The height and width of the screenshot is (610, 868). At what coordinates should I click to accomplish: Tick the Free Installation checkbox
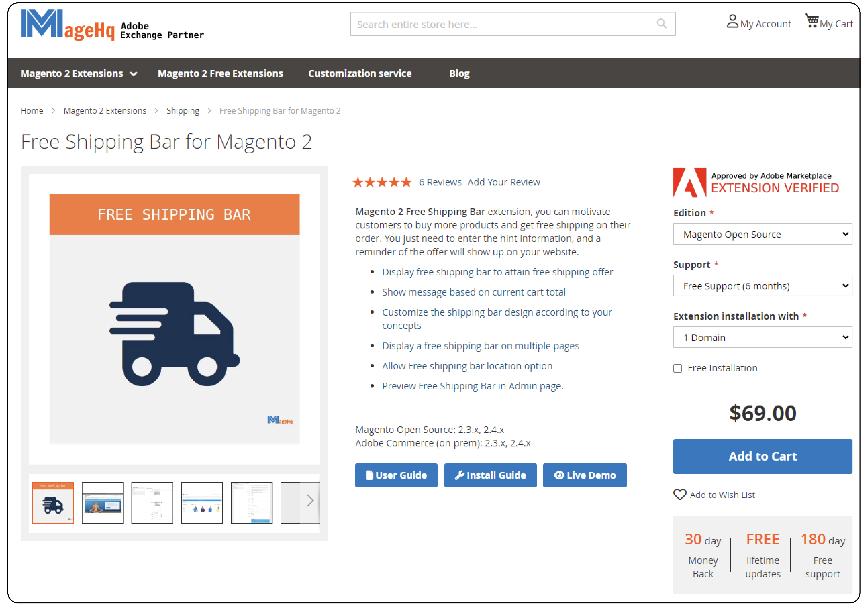677,368
